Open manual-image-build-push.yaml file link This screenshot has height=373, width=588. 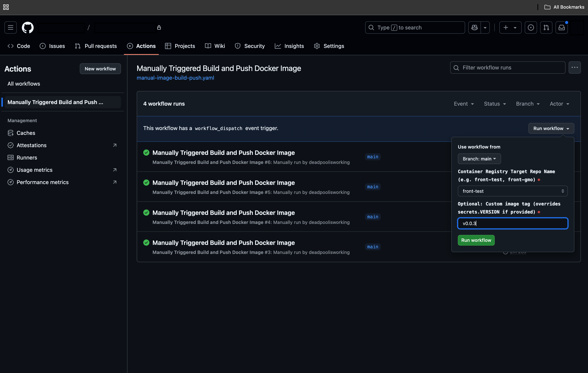(x=175, y=78)
